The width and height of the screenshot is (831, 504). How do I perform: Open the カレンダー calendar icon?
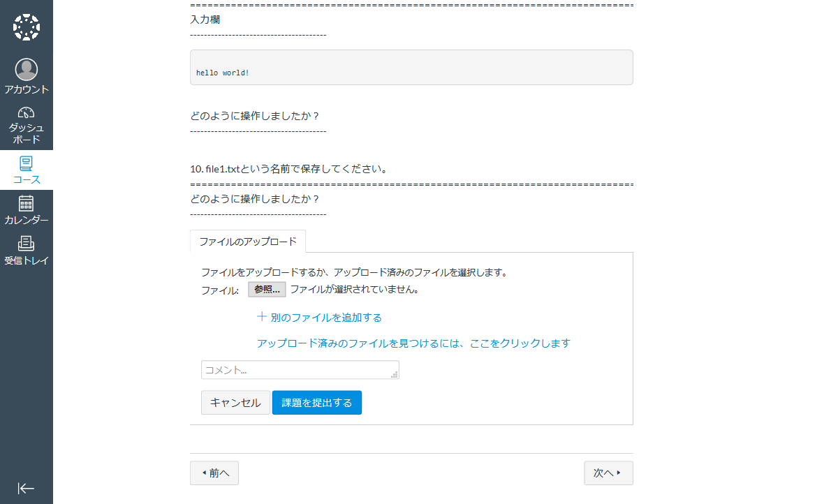point(27,203)
